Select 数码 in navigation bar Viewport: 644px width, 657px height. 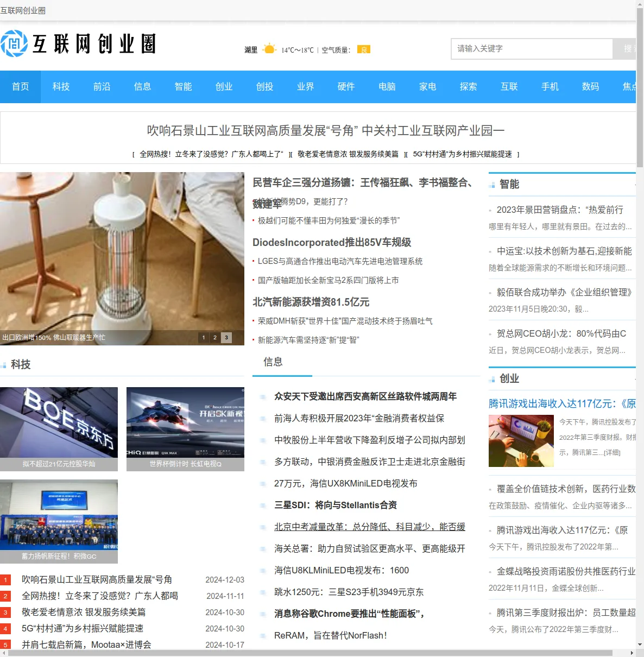coord(590,86)
